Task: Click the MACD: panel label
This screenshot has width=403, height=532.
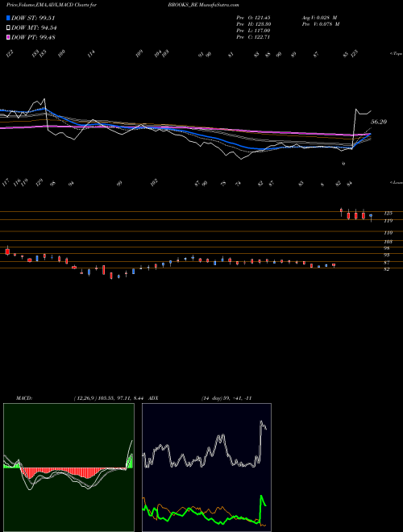Action: click(24, 398)
